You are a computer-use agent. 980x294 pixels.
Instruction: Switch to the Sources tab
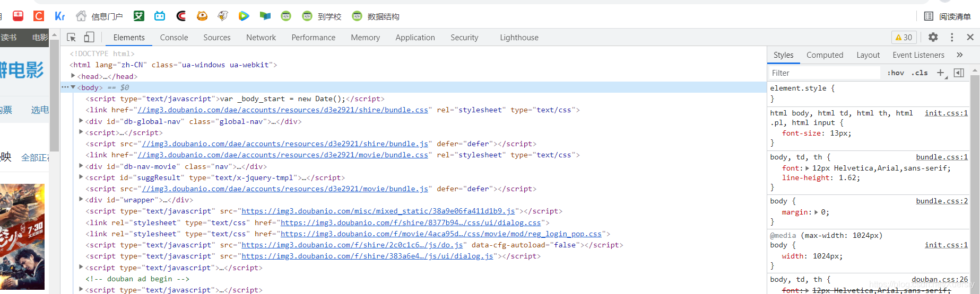pyautogui.click(x=217, y=38)
